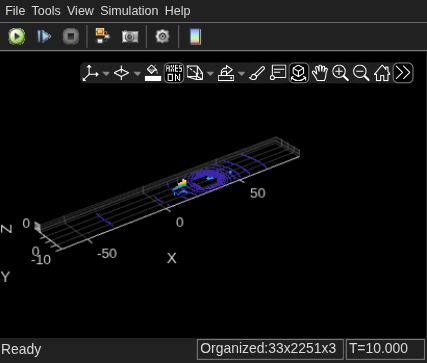Restore the view with home icon
This screenshot has height=363, width=427.
tap(382, 73)
